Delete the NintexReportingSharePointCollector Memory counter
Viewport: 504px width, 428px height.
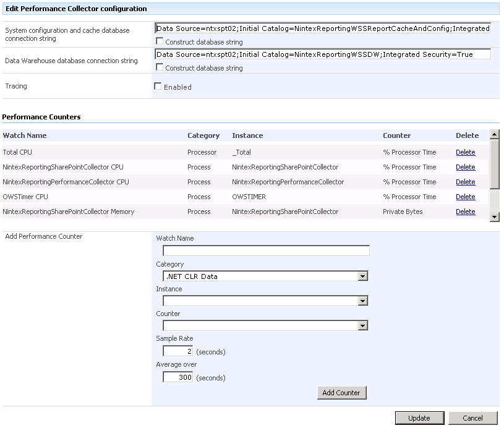(465, 212)
